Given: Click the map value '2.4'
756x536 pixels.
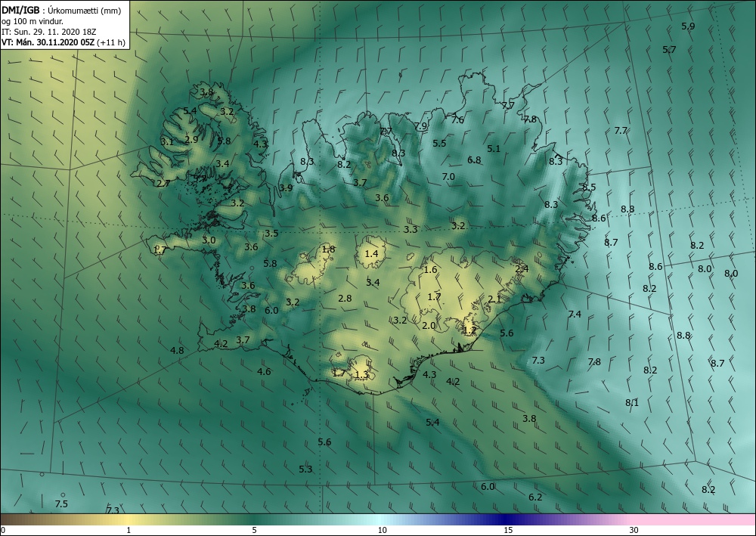Looking at the screenshot, I should 522,269.
